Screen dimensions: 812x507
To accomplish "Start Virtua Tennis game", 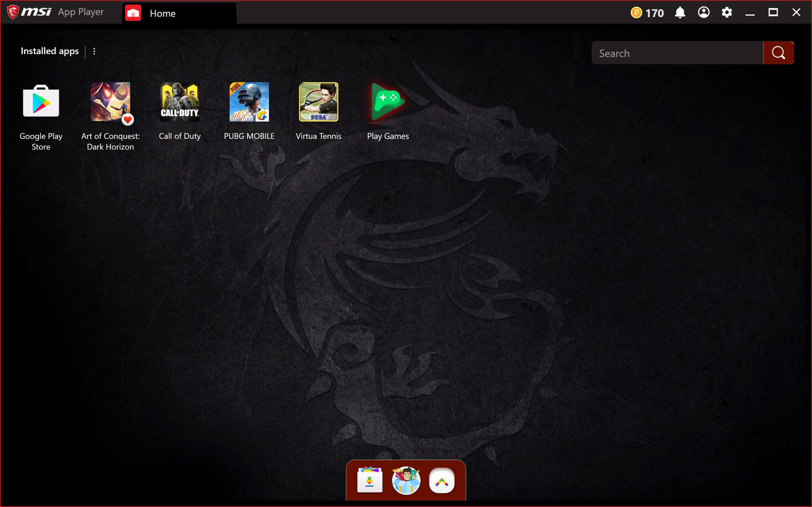I will (x=318, y=102).
